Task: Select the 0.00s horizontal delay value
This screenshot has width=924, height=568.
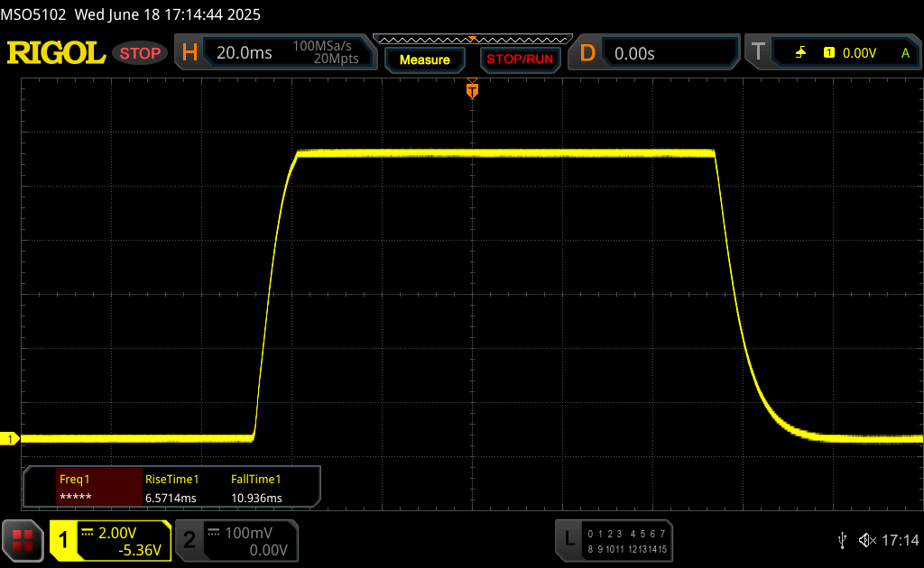Action: (634, 53)
